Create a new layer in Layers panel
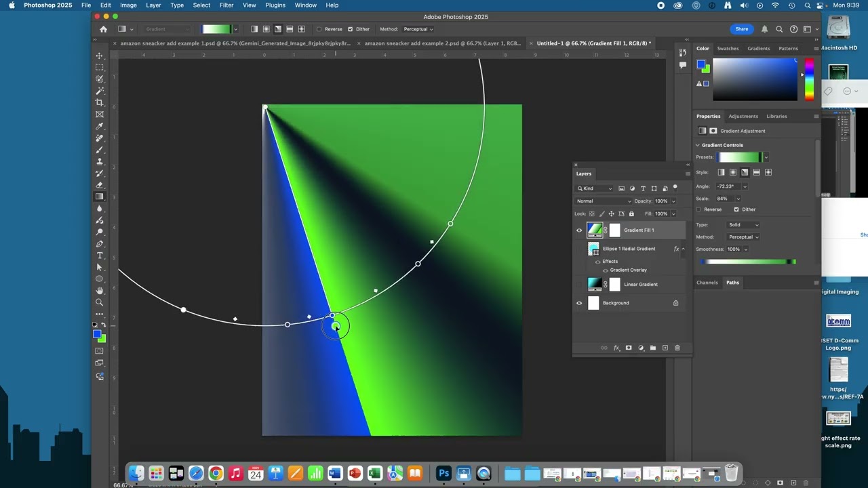Viewport: 868px width, 488px height. point(665,348)
